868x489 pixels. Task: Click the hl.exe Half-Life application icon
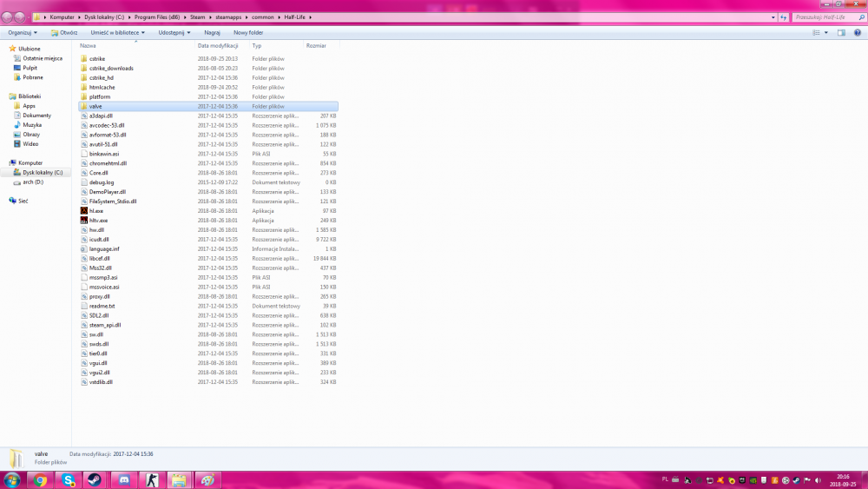pyautogui.click(x=83, y=211)
